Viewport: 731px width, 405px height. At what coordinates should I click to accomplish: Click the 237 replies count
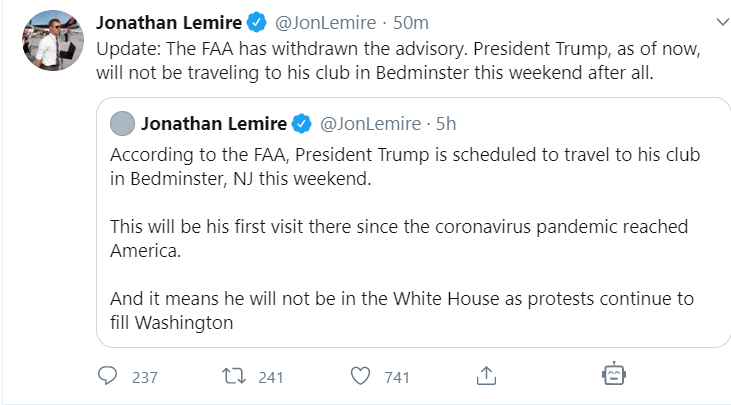(145, 377)
